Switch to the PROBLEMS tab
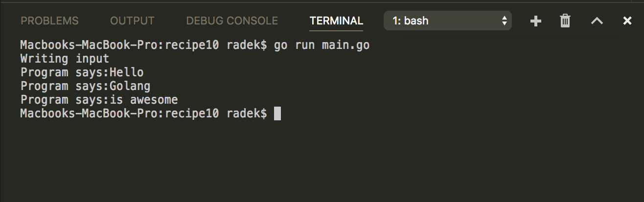 pyautogui.click(x=49, y=21)
